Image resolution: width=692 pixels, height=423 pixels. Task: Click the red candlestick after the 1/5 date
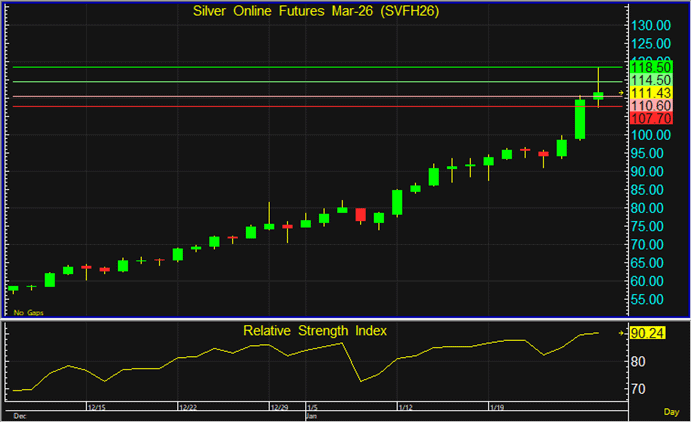pos(361,214)
